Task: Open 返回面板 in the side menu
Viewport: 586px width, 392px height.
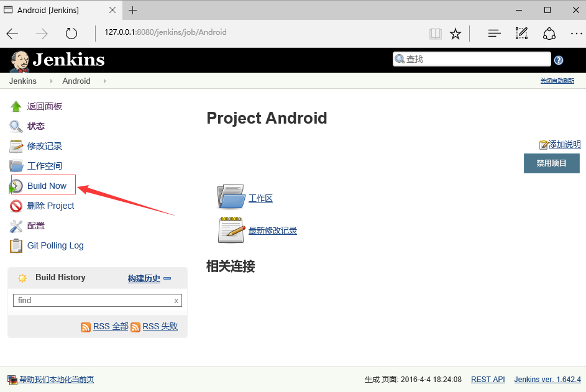Action: pos(45,106)
